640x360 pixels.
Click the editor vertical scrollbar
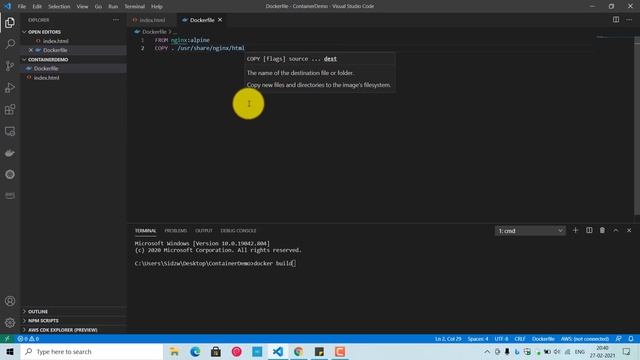[x=637, y=127]
